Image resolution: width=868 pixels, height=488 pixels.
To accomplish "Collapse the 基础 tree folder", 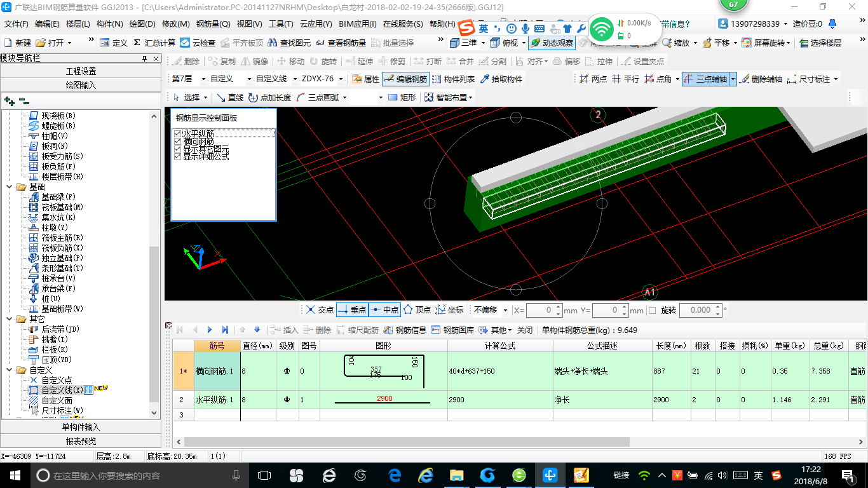I will click(x=9, y=187).
